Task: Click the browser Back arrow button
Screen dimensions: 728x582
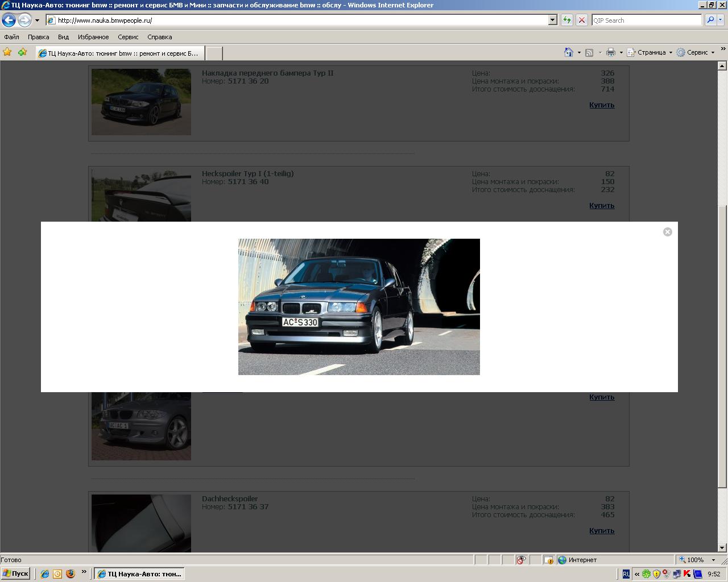Action: point(9,20)
